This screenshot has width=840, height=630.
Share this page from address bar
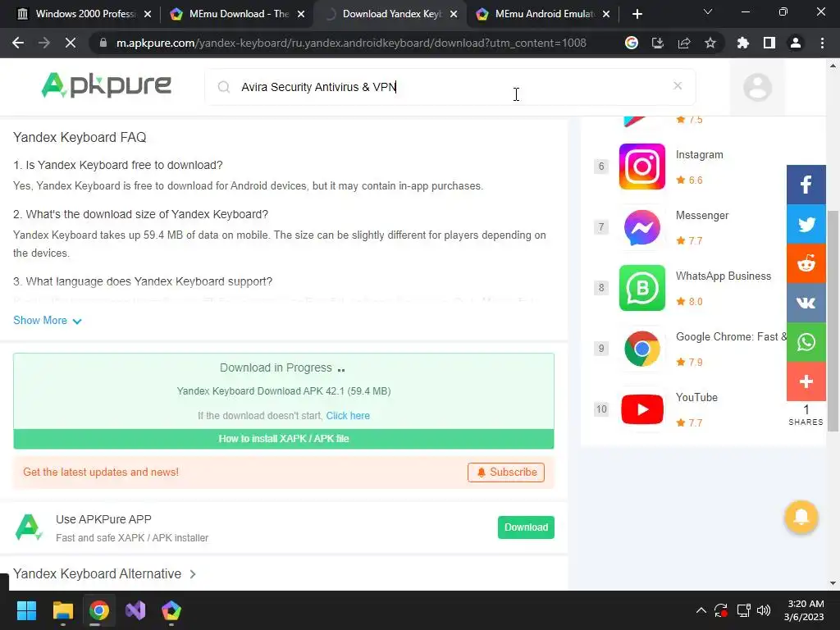[684, 43]
